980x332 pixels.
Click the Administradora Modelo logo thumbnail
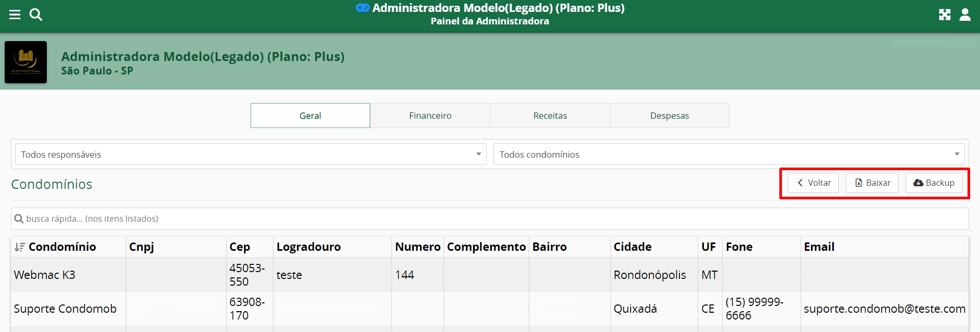tap(26, 62)
